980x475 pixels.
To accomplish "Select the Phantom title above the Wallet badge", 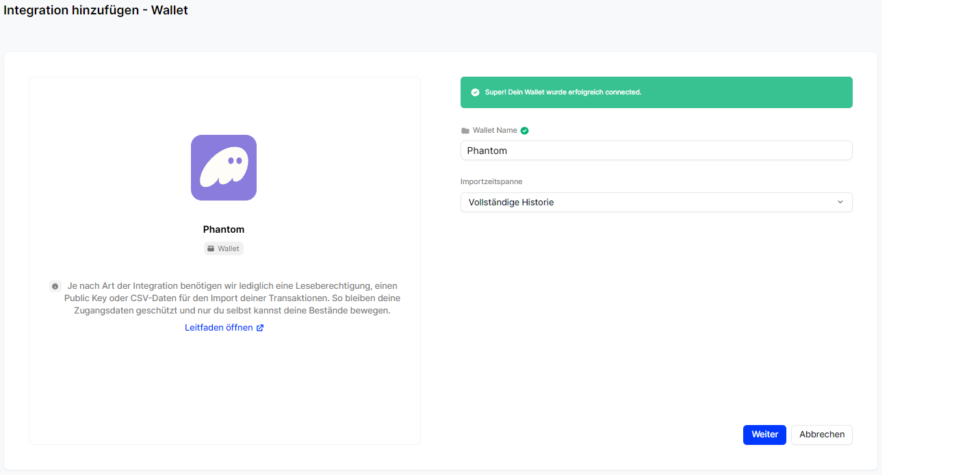I will (224, 229).
